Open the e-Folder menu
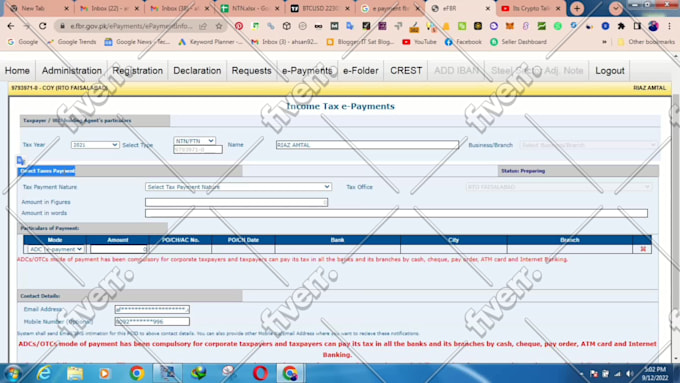This screenshot has height=383, width=680. click(x=361, y=71)
